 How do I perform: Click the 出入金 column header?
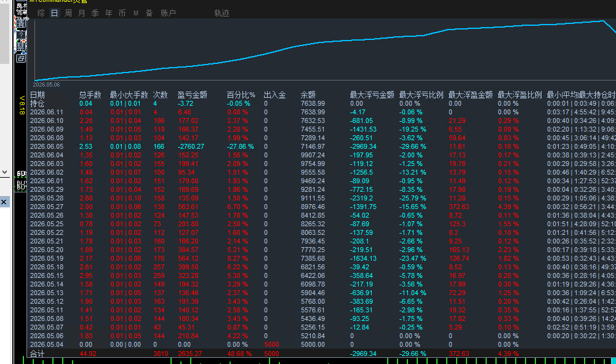coord(274,95)
